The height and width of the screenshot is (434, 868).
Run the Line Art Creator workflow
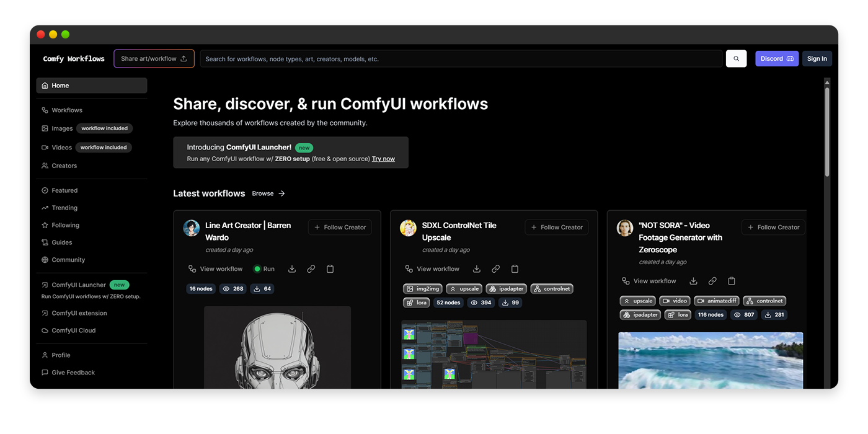[x=264, y=269]
